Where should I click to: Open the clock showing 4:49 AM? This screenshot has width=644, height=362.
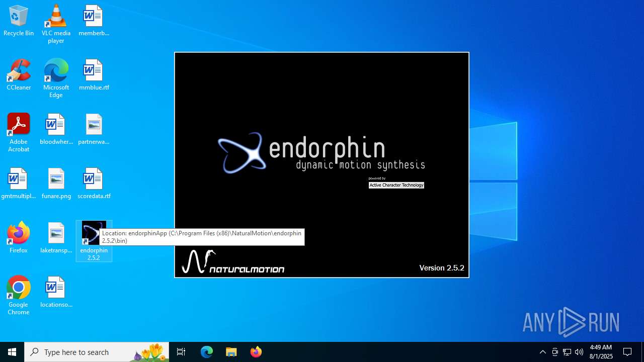tap(601, 352)
